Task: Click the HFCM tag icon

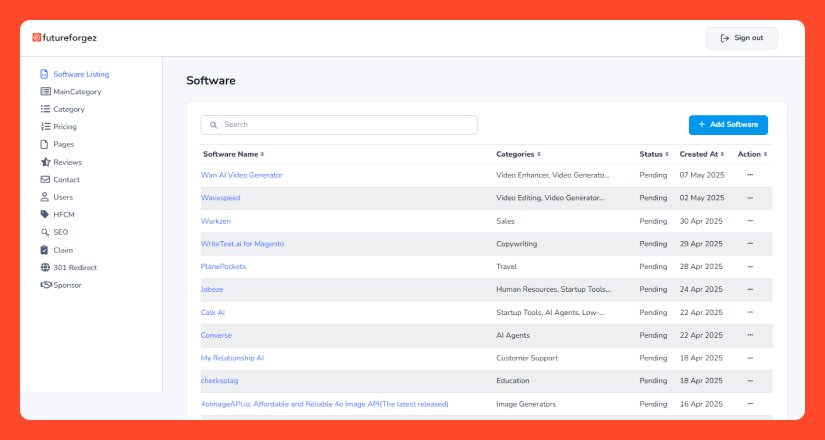Action: (x=45, y=215)
